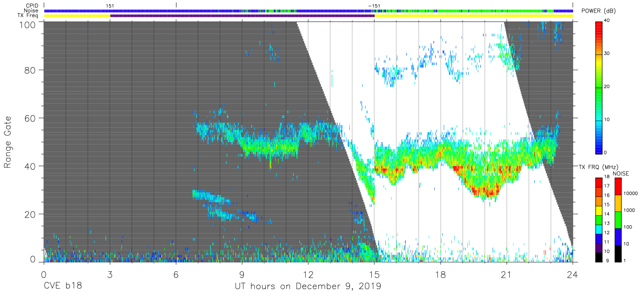
Task: Click the '80' tick on Range Gate axis
Action: pyautogui.click(x=29, y=70)
